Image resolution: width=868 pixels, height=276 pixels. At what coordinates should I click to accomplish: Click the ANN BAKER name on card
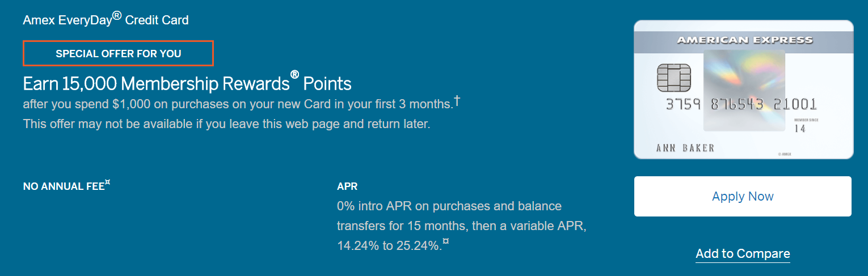[685, 148]
